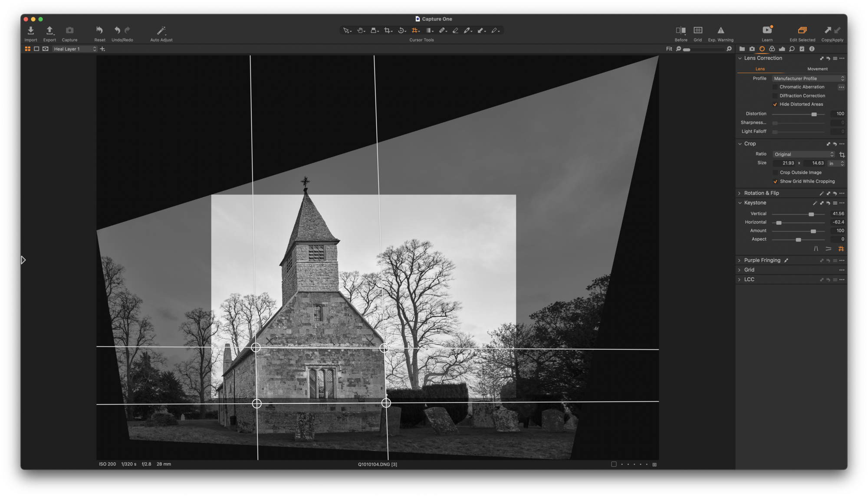Switch to the Lens tab
The width and height of the screenshot is (868, 497).
coord(760,69)
